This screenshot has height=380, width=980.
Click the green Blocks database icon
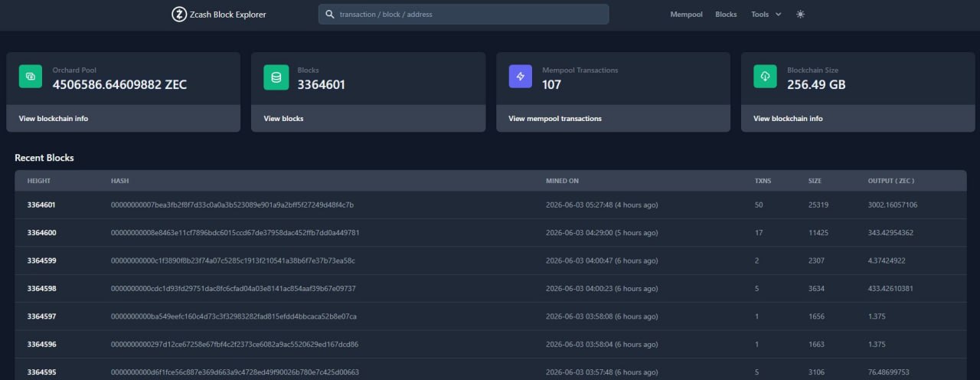coord(276,77)
